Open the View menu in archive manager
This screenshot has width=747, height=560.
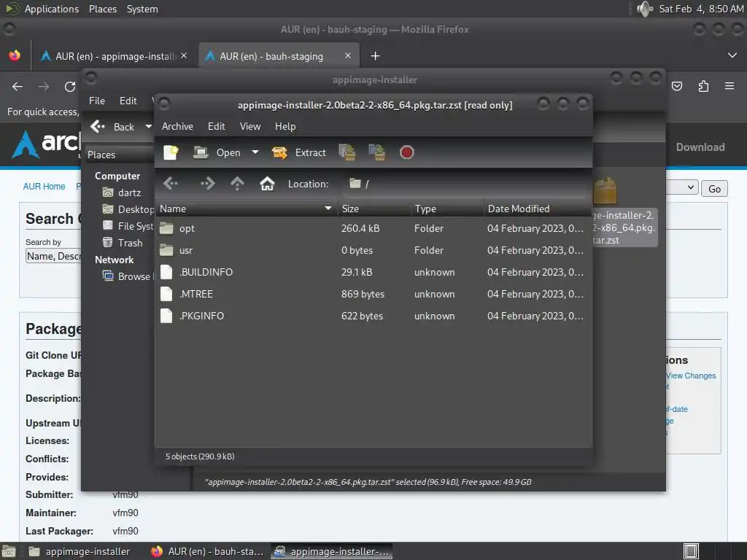pos(250,126)
